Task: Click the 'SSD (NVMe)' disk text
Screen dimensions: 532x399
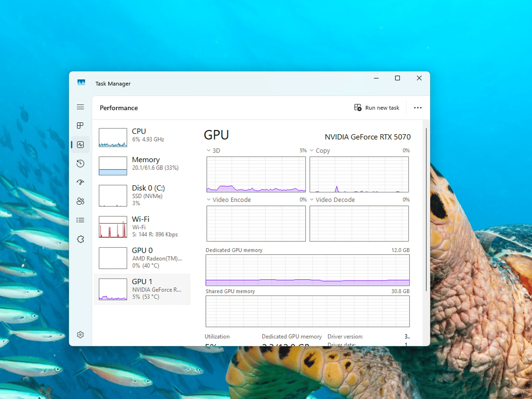Action: pyautogui.click(x=147, y=196)
